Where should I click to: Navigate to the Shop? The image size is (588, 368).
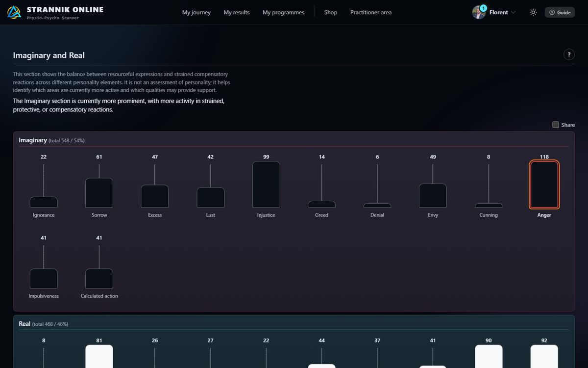(x=331, y=12)
